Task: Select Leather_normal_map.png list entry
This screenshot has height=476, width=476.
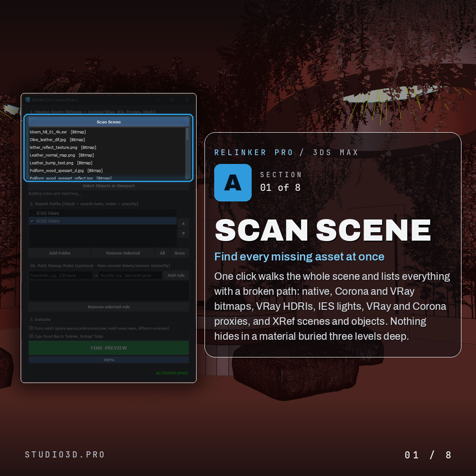Action: 107,155
